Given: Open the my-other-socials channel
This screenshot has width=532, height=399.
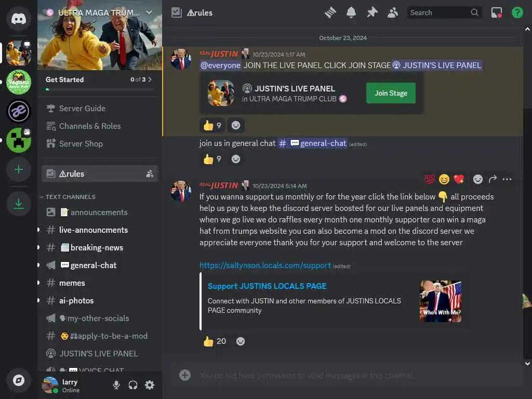Looking at the screenshot, I should point(100,318).
